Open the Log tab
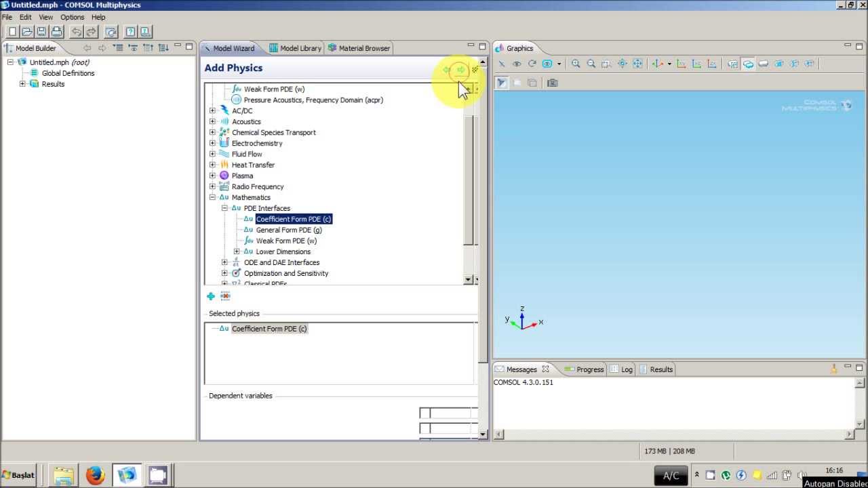 coord(622,369)
